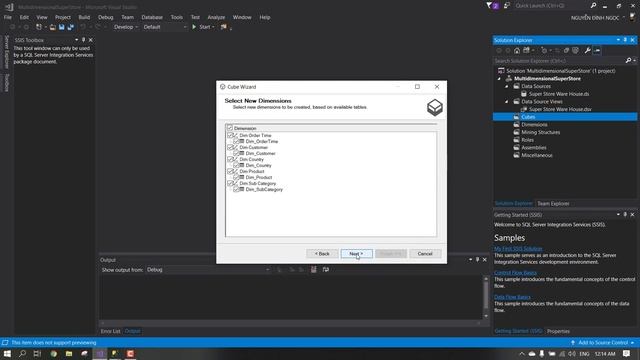Image resolution: width=640 pixels, height=360 pixels.
Task: Open the Project menu
Action: tap(62, 17)
